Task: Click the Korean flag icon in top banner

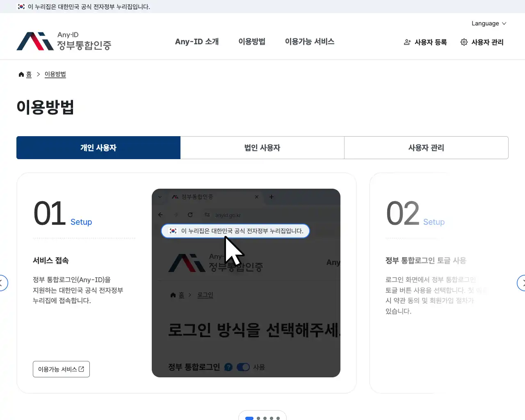Action: tap(21, 7)
